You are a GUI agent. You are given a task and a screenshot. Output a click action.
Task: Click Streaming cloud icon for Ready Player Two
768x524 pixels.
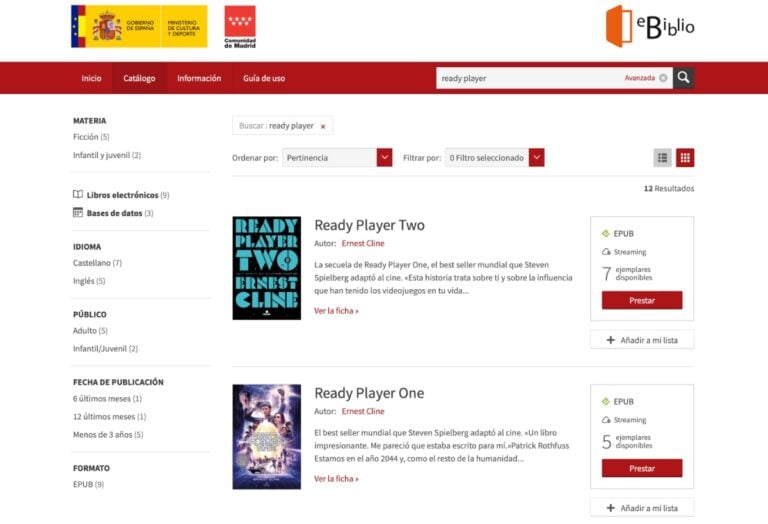pyautogui.click(x=606, y=252)
